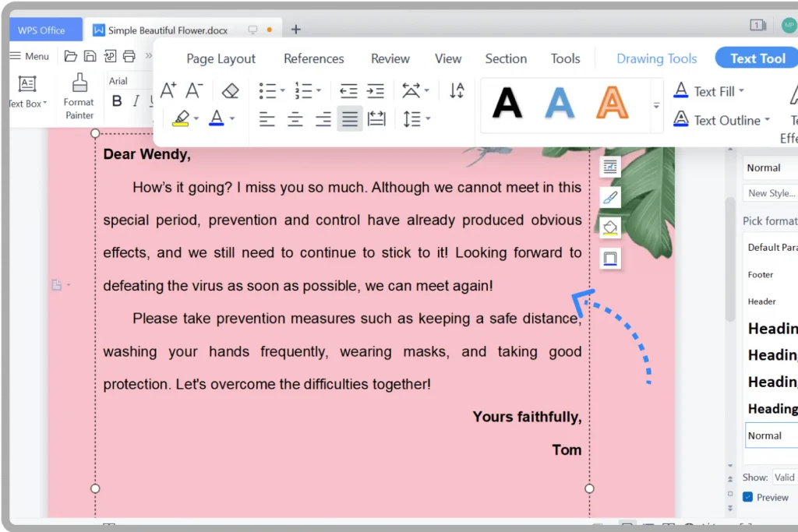Open the line spacing dropdown arrow
The height and width of the screenshot is (532, 798).
click(429, 119)
